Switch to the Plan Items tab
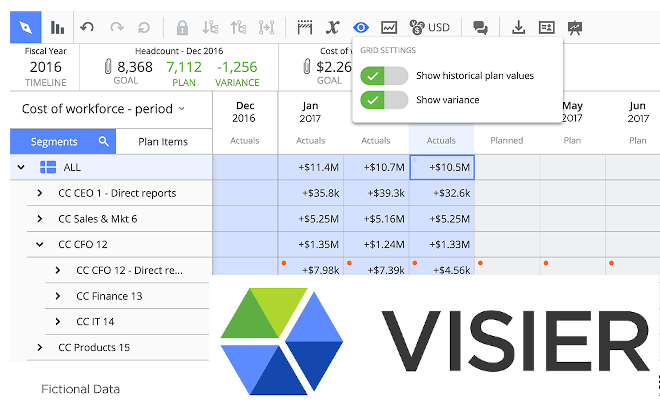 (x=163, y=141)
